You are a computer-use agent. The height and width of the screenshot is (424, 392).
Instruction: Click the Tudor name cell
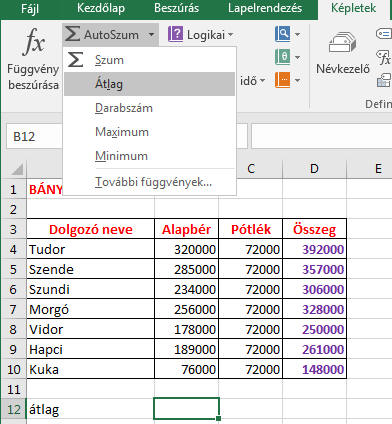point(90,249)
